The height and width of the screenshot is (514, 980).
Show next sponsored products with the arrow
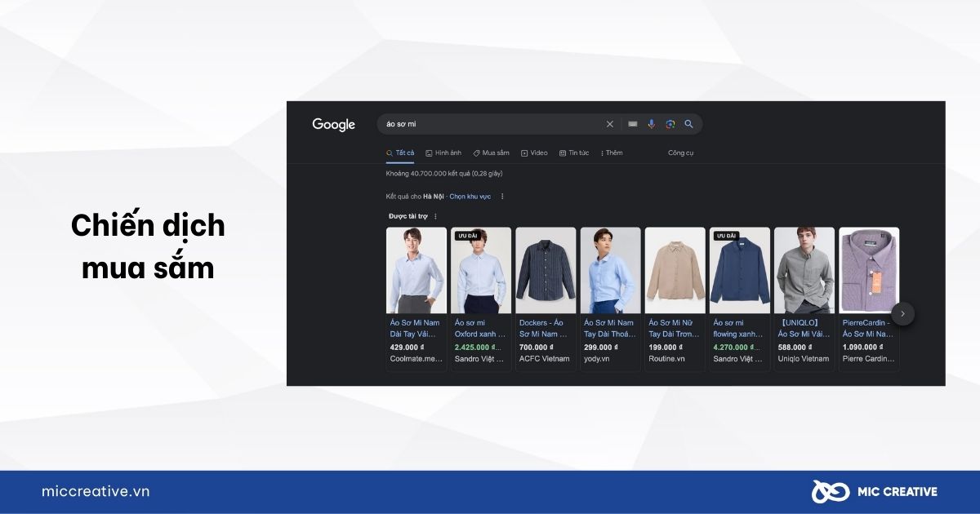[x=902, y=313]
